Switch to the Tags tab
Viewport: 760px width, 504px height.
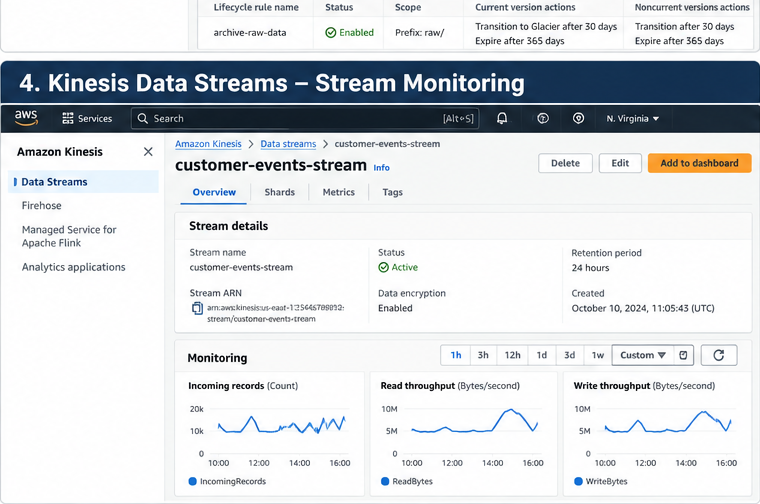tap(393, 192)
